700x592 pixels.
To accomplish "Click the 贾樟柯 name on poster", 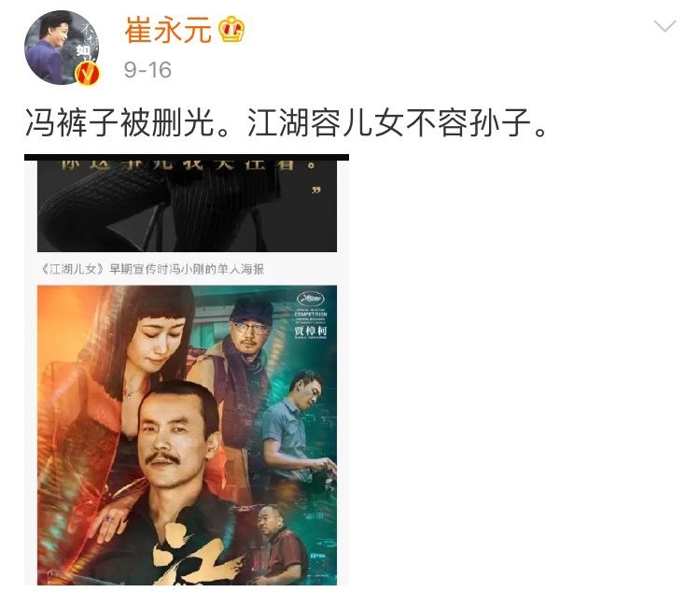I will (311, 331).
